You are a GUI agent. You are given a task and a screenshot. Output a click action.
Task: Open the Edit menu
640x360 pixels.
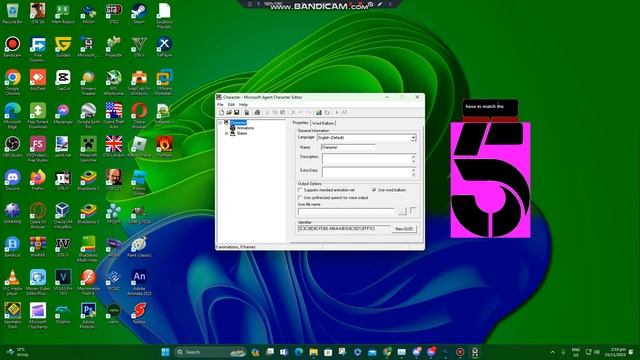(231, 105)
